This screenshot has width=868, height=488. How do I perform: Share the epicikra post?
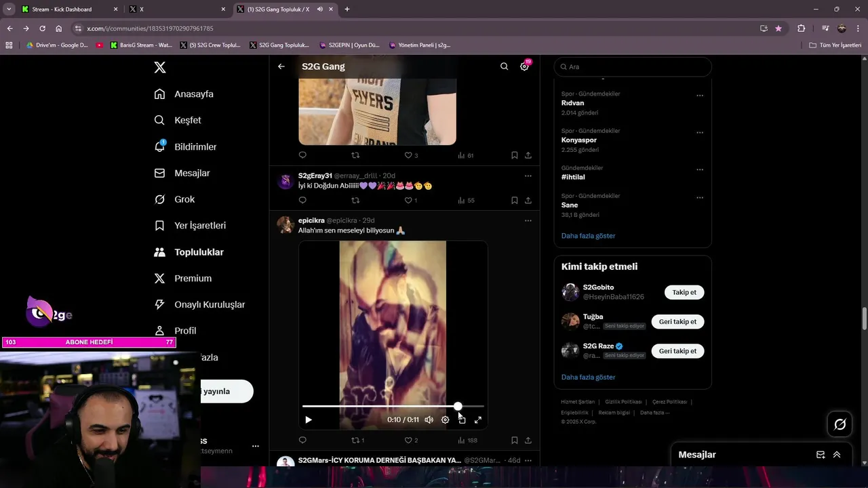(x=528, y=441)
